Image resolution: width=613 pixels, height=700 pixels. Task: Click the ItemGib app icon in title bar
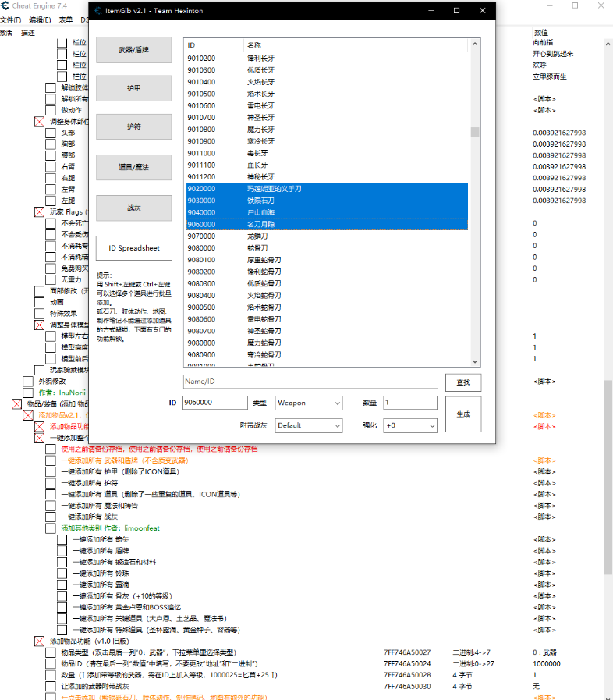point(98,11)
